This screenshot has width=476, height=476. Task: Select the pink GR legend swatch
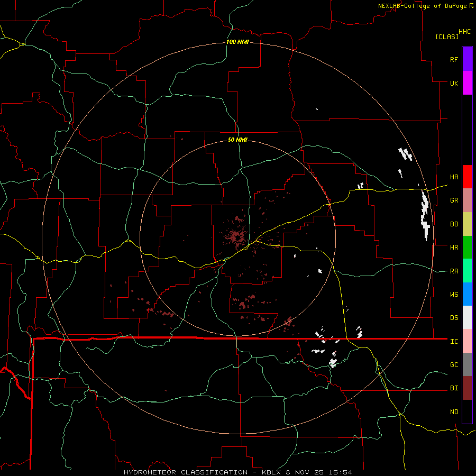click(x=467, y=200)
